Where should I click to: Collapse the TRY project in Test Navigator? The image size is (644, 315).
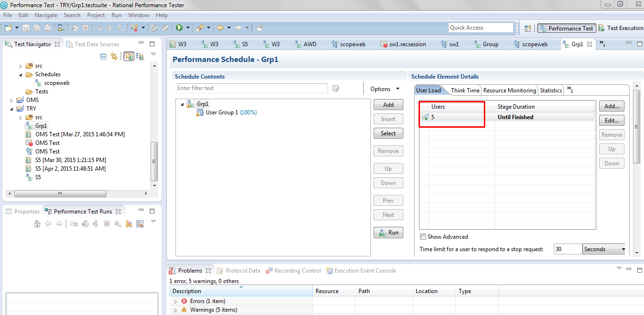click(x=12, y=109)
